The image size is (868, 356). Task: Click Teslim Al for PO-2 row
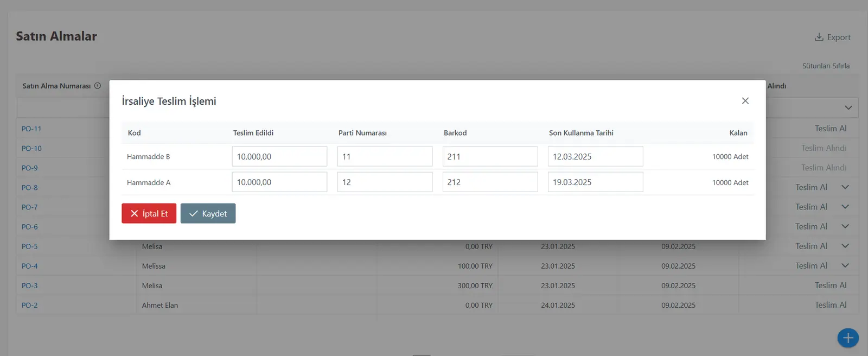pos(830,305)
